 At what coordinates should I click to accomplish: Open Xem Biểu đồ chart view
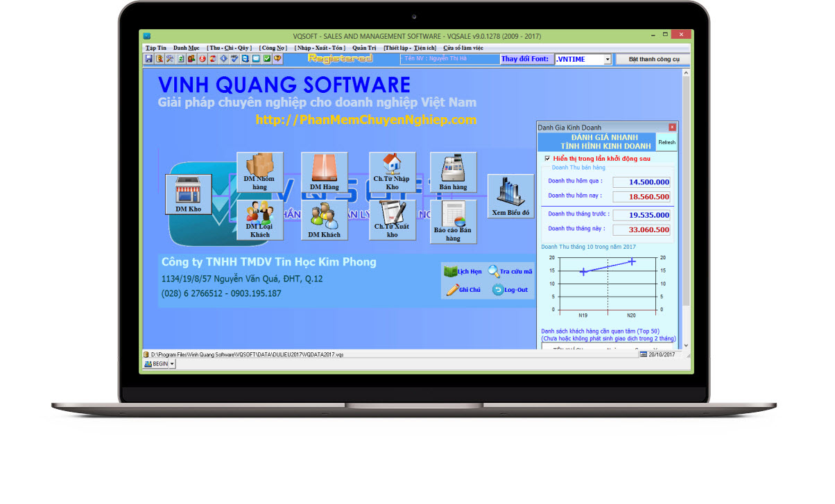pyautogui.click(x=510, y=195)
